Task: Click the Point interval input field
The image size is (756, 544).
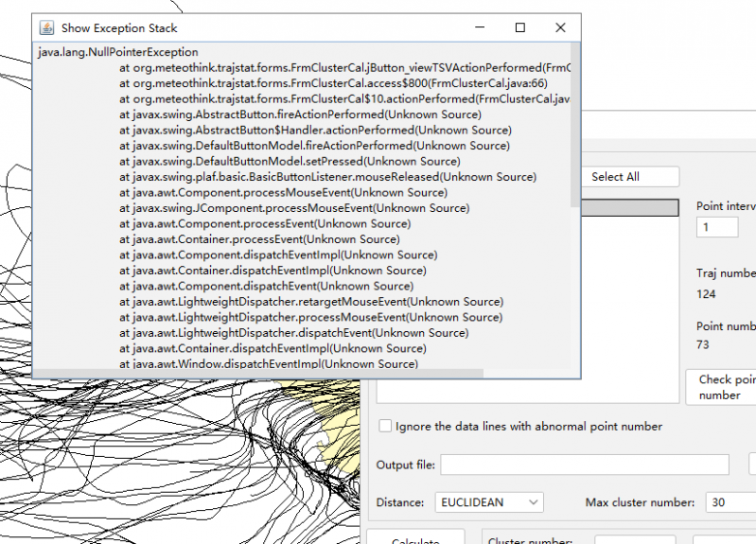Action: click(717, 227)
